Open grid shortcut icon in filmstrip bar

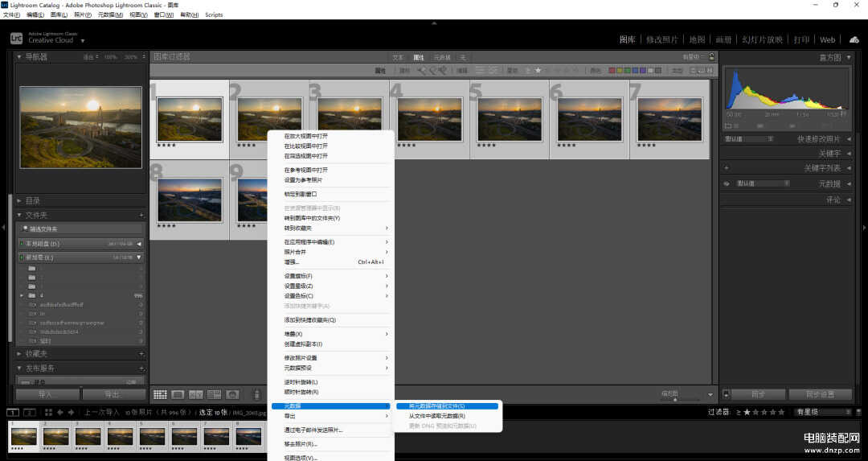[48, 412]
